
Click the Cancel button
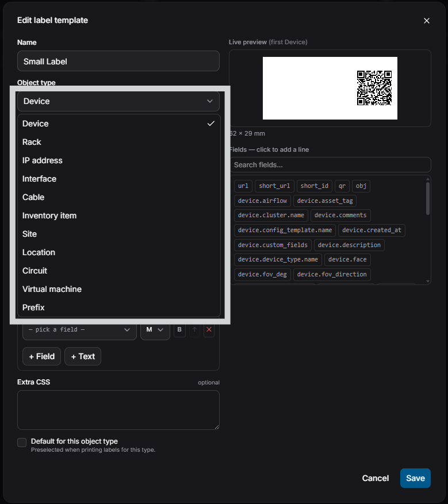(x=376, y=478)
